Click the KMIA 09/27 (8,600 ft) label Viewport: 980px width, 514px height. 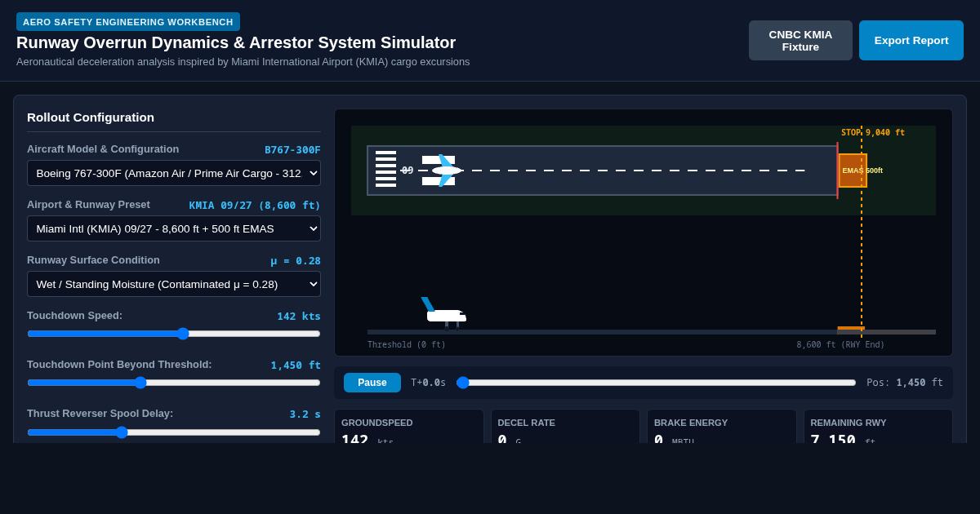point(255,205)
